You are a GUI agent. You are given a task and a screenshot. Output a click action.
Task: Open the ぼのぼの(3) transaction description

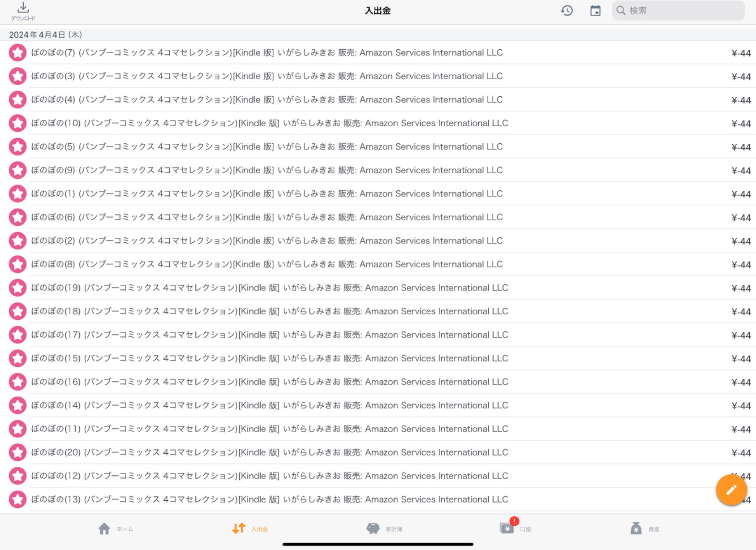(267, 76)
